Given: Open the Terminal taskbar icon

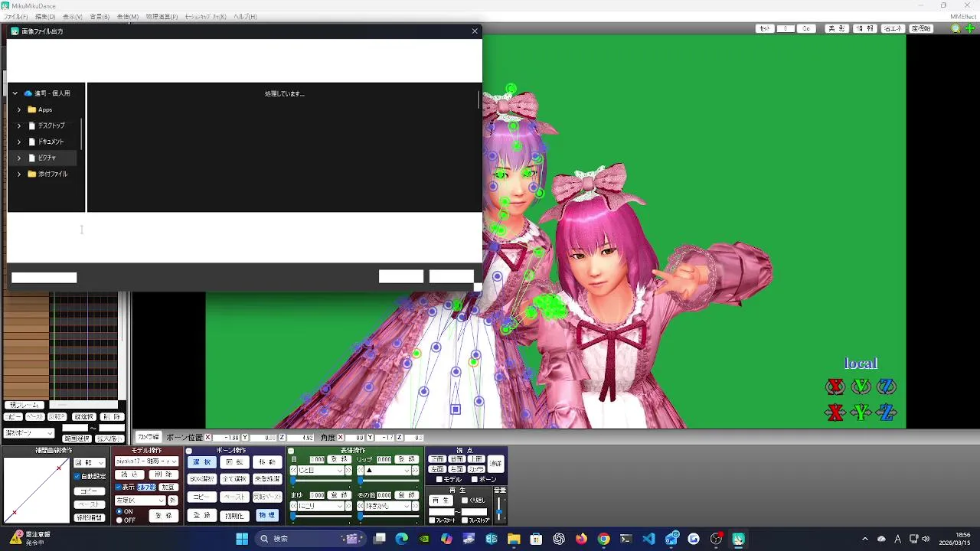Looking at the screenshot, I should 626,539.
